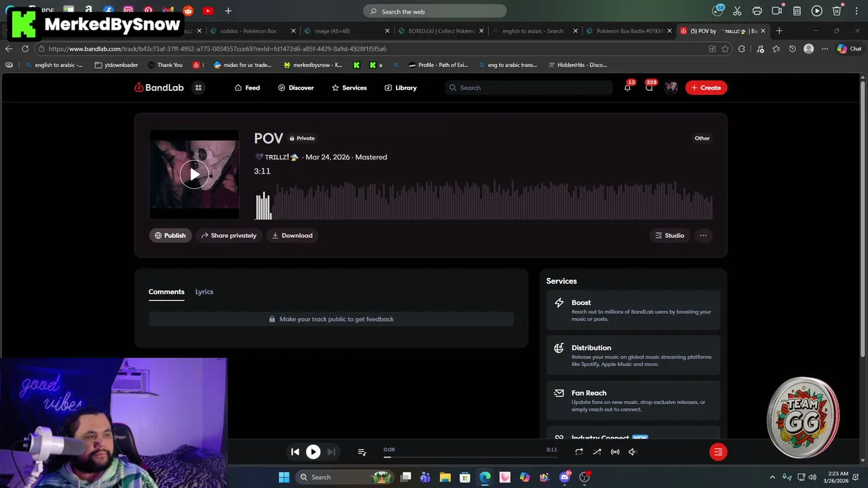
Task: Click the make track public notice
Action: point(331,319)
